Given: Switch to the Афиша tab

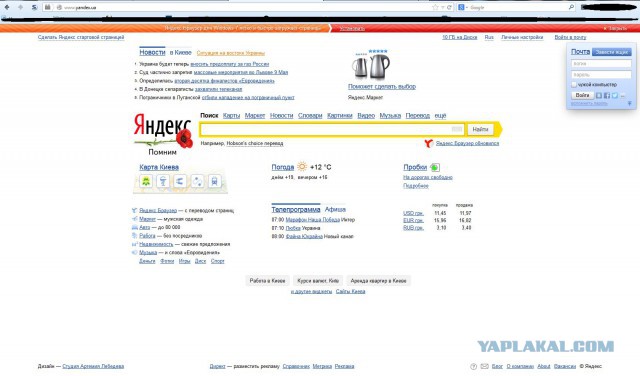Looking at the screenshot, I should 335,209.
